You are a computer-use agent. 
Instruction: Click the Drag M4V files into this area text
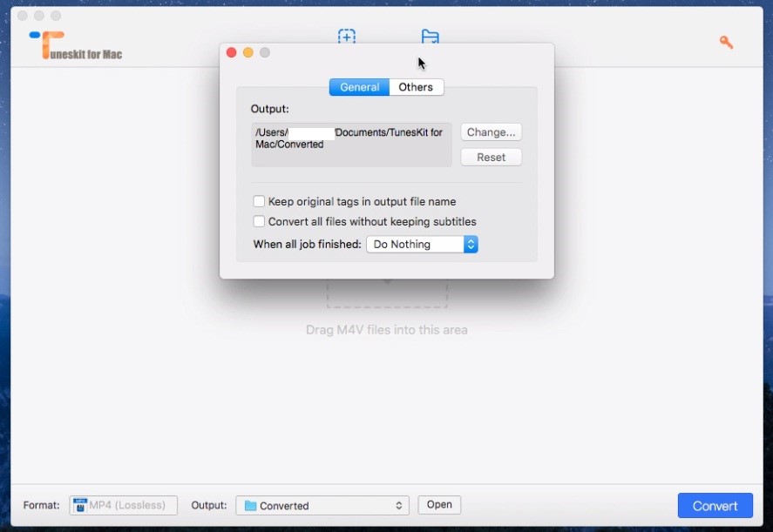pos(387,329)
